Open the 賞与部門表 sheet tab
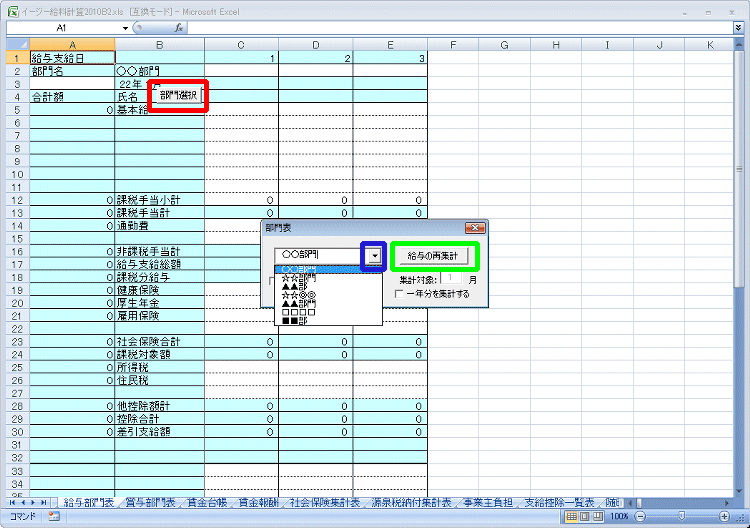 (150, 502)
